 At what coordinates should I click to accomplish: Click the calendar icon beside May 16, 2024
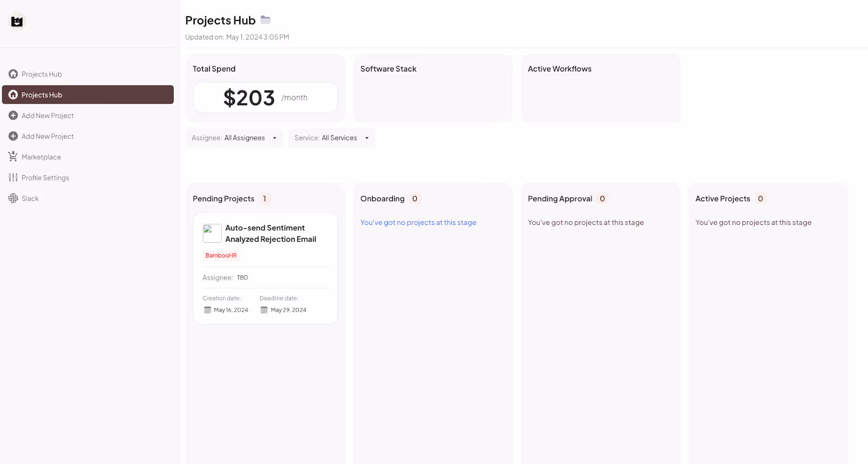pyautogui.click(x=207, y=310)
